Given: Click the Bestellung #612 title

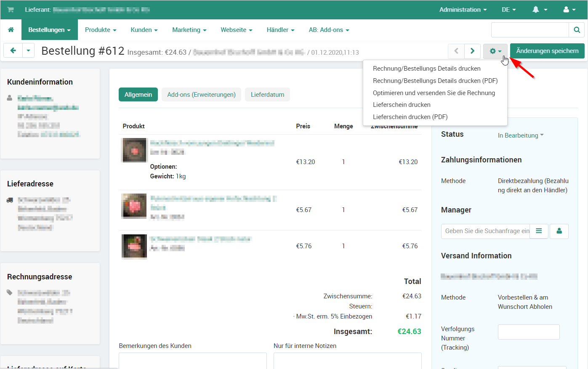Looking at the screenshot, I should pos(83,51).
